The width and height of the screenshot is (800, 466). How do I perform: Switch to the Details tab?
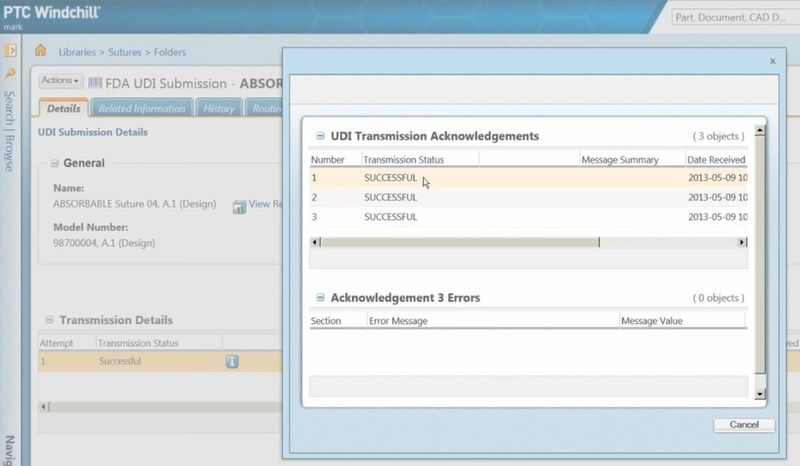tap(64, 108)
